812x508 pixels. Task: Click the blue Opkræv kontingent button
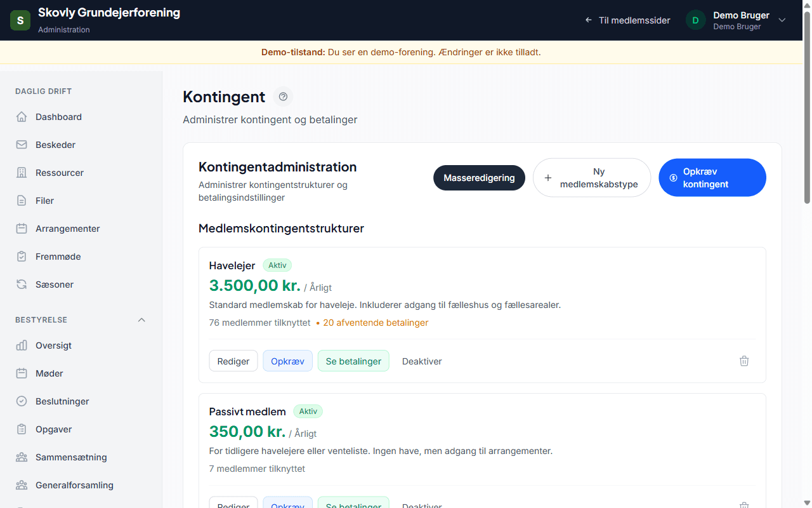pos(712,178)
